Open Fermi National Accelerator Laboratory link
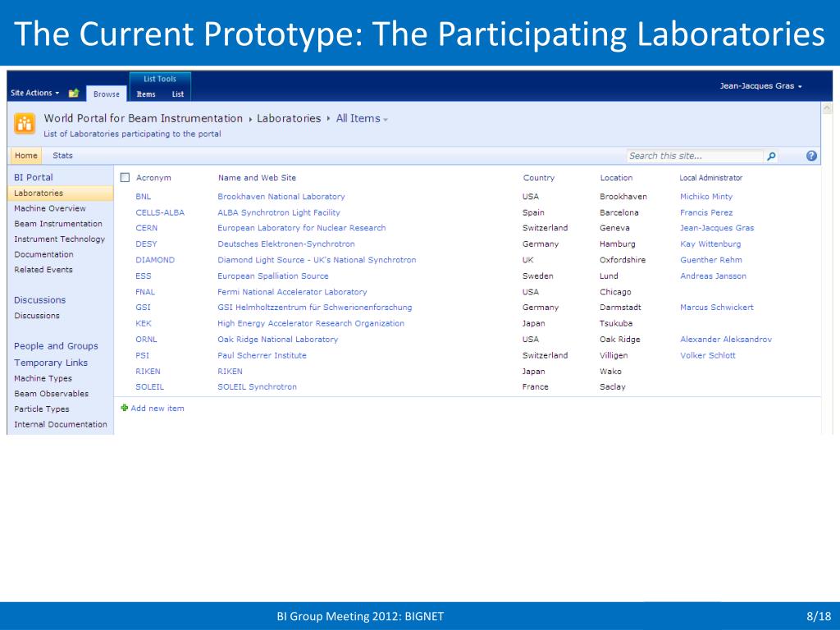The height and width of the screenshot is (630, 840). pos(292,292)
